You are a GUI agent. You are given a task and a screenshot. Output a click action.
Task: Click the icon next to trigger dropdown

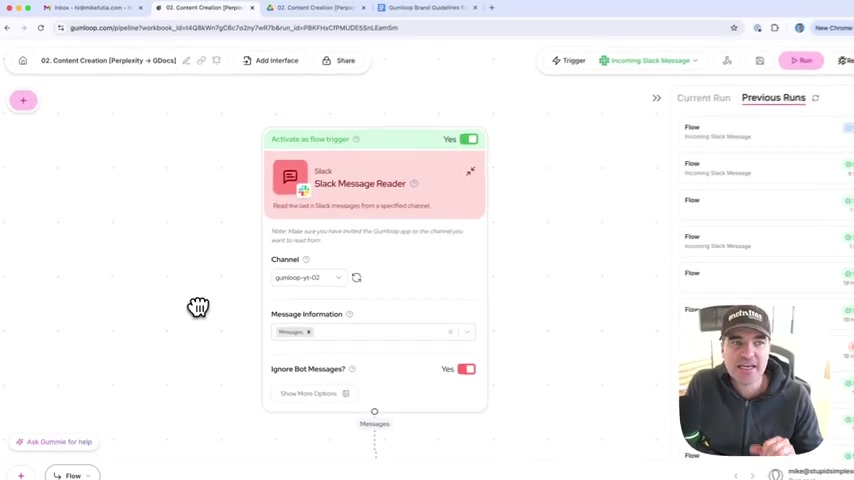pos(727,60)
